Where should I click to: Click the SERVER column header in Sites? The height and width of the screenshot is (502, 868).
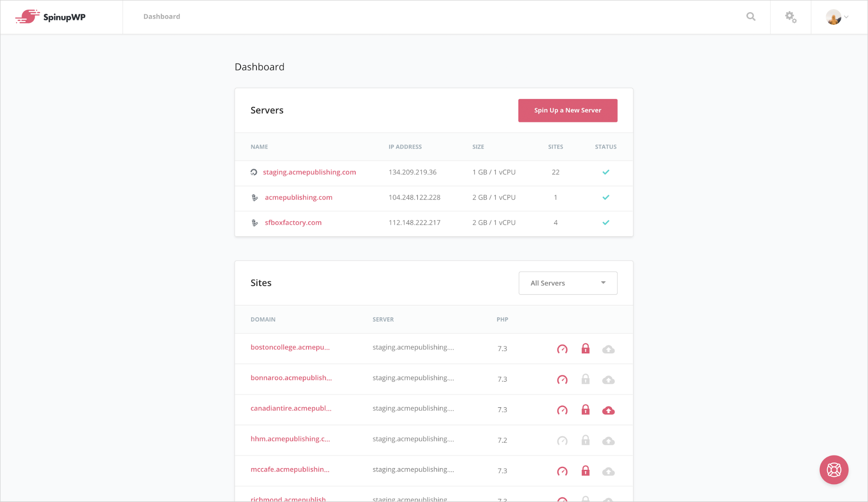[383, 319]
